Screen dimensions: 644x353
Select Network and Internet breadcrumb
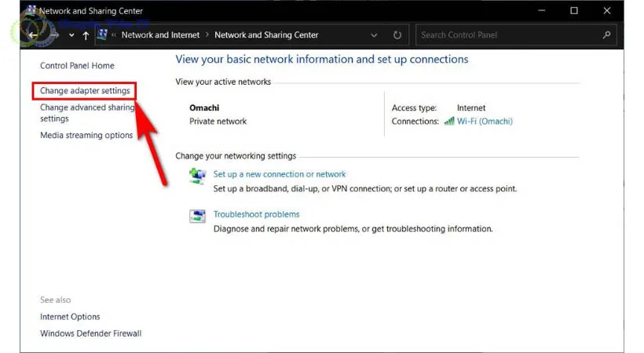(161, 35)
